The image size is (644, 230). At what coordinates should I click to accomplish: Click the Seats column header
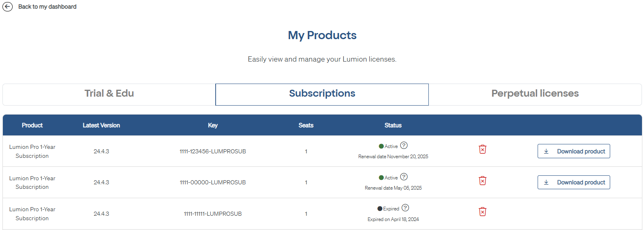tap(306, 125)
